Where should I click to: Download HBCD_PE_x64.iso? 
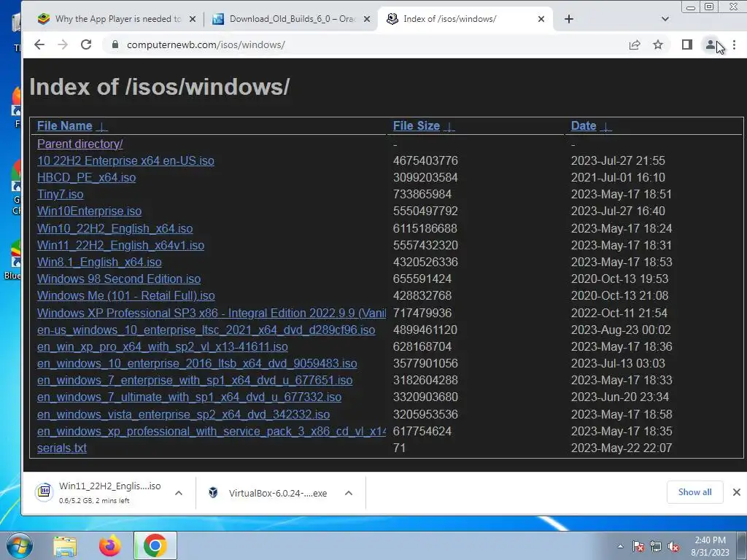(86, 178)
